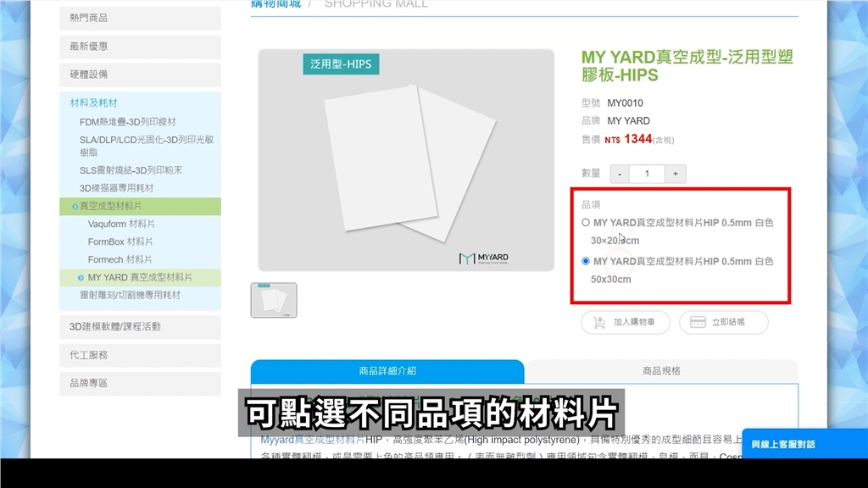This screenshot has width=868, height=488.
Task: Click the quantity input field
Action: pyautogui.click(x=647, y=174)
